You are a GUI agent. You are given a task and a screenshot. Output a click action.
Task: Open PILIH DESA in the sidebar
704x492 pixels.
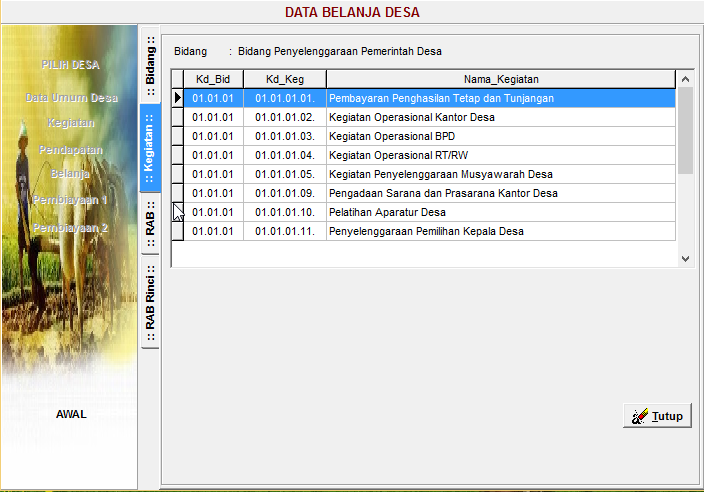coord(70,65)
